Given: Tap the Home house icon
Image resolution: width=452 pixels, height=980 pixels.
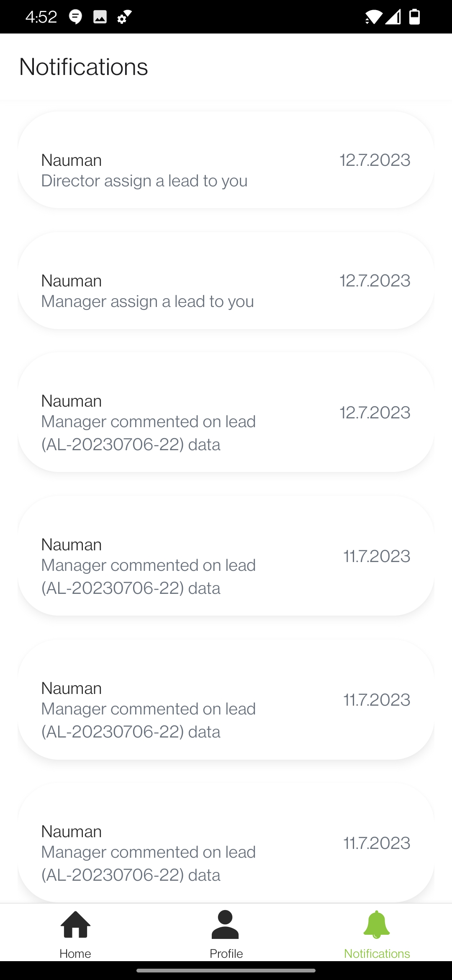Looking at the screenshot, I should (x=75, y=924).
